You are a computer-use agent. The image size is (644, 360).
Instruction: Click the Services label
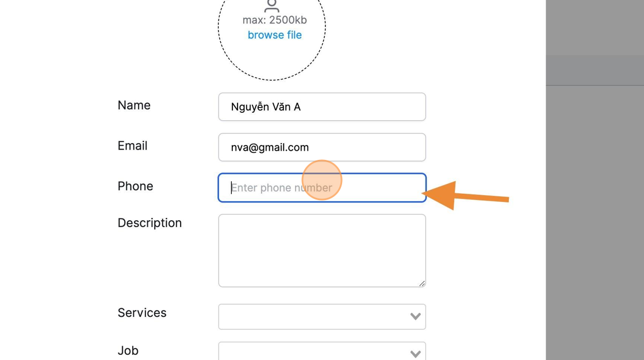coord(141,313)
